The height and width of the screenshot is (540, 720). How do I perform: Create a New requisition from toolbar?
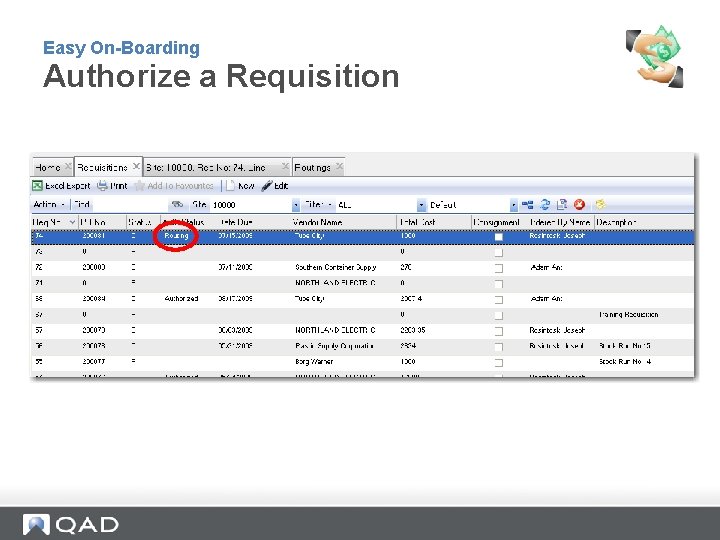pyautogui.click(x=240, y=186)
